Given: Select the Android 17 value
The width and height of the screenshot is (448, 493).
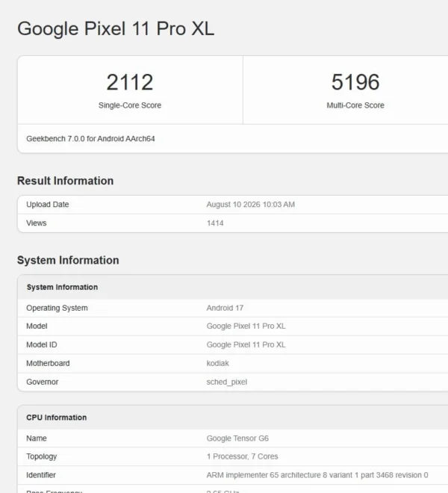Looking at the screenshot, I should 225,308.
